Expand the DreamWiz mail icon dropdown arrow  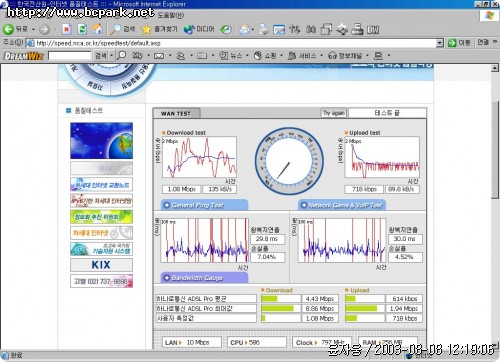pyautogui.click(x=170, y=56)
